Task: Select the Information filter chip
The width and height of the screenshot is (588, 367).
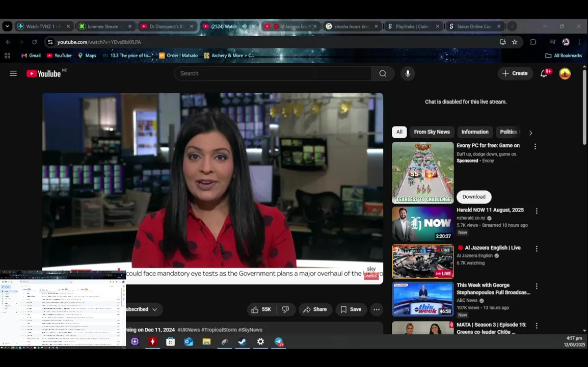Action: (x=475, y=132)
